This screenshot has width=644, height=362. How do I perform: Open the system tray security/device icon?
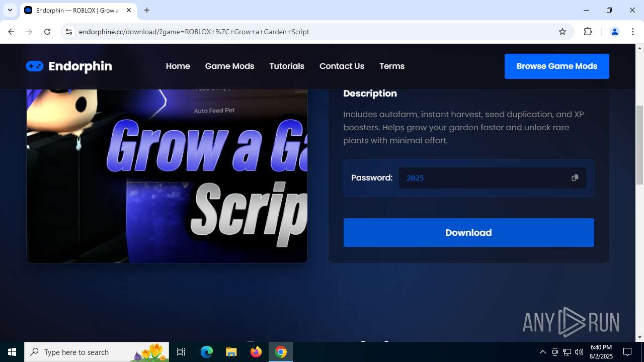pos(555,352)
